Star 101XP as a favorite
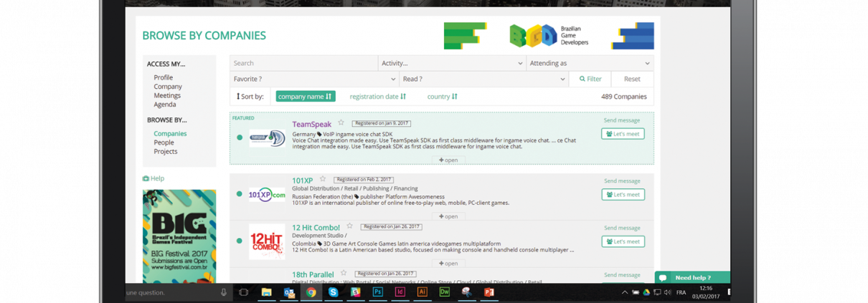The height and width of the screenshot is (303, 868). pyautogui.click(x=323, y=179)
